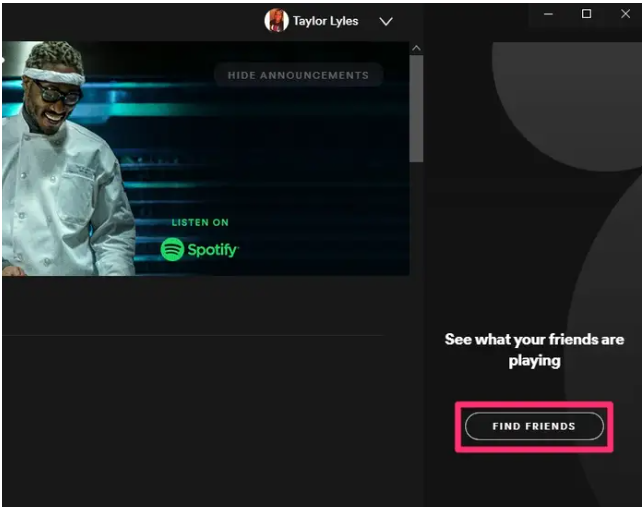Minimize the Spotify window
Image resolution: width=644 pixels, height=509 pixels.
tap(548, 14)
